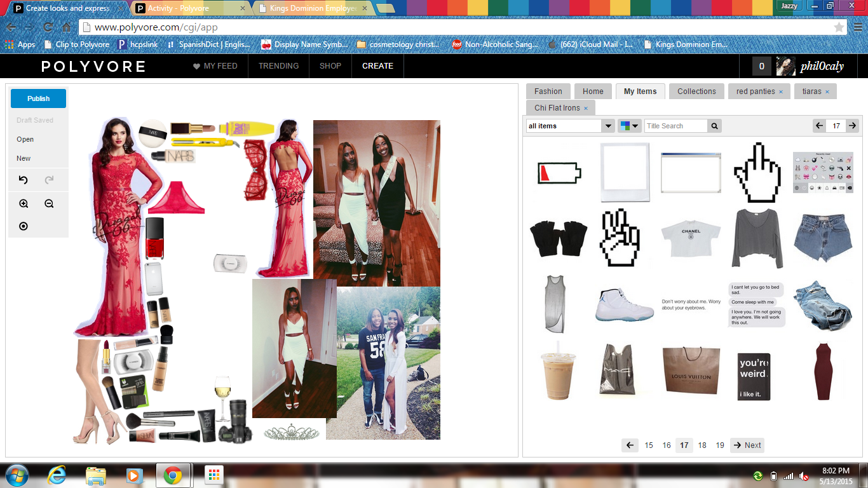Open TRENDING in the top navigation
The width and height of the screenshot is (868, 488).
tap(278, 66)
